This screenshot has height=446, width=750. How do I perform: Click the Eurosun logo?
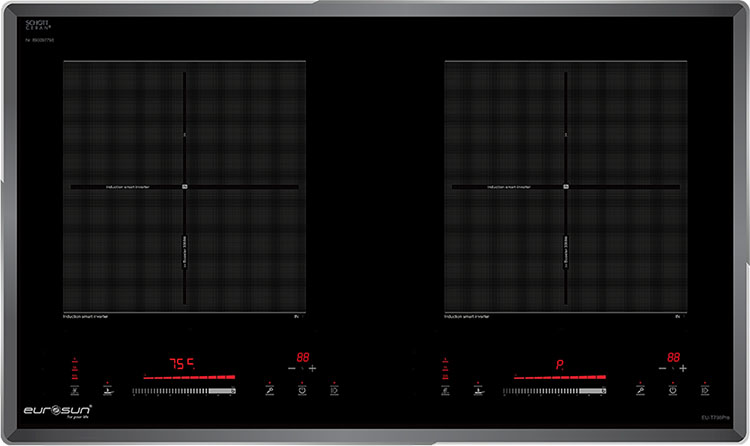[x=58, y=410]
